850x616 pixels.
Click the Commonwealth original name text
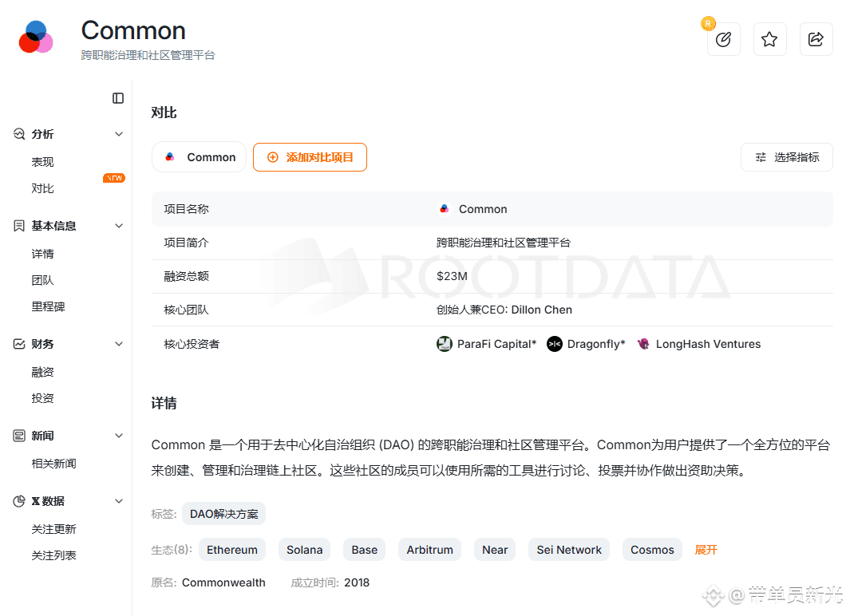[223, 583]
